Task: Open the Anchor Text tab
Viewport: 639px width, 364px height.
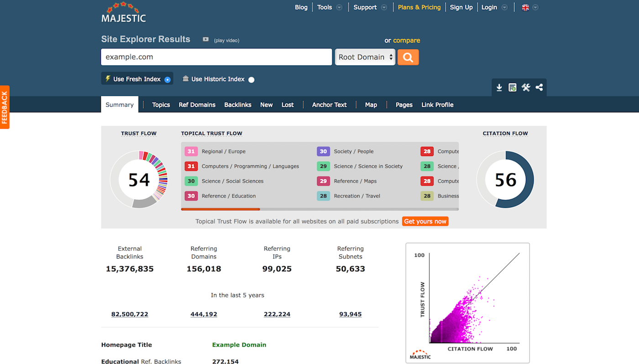Action: (x=330, y=105)
